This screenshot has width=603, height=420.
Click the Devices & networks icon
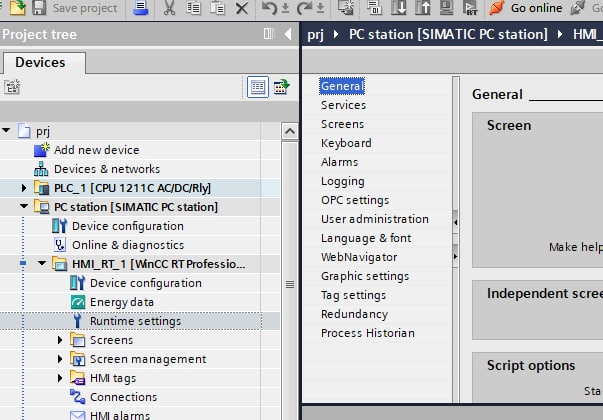pos(41,169)
